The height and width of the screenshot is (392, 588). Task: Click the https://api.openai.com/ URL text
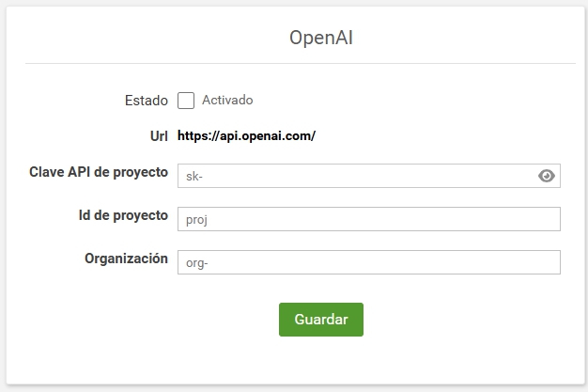click(246, 136)
